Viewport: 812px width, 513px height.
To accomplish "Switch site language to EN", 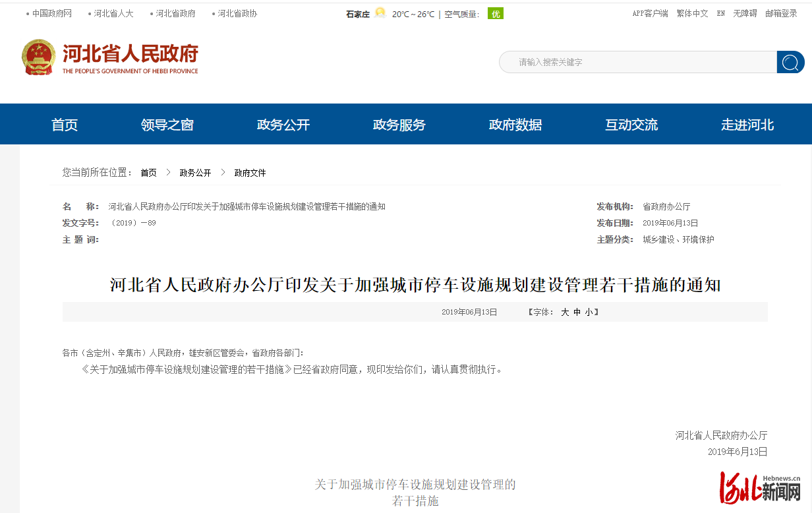I will pyautogui.click(x=721, y=13).
